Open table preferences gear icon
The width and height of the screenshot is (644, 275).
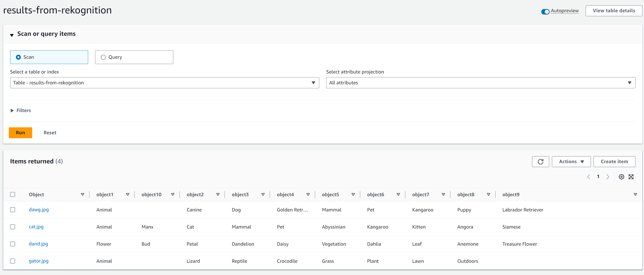coord(621,177)
